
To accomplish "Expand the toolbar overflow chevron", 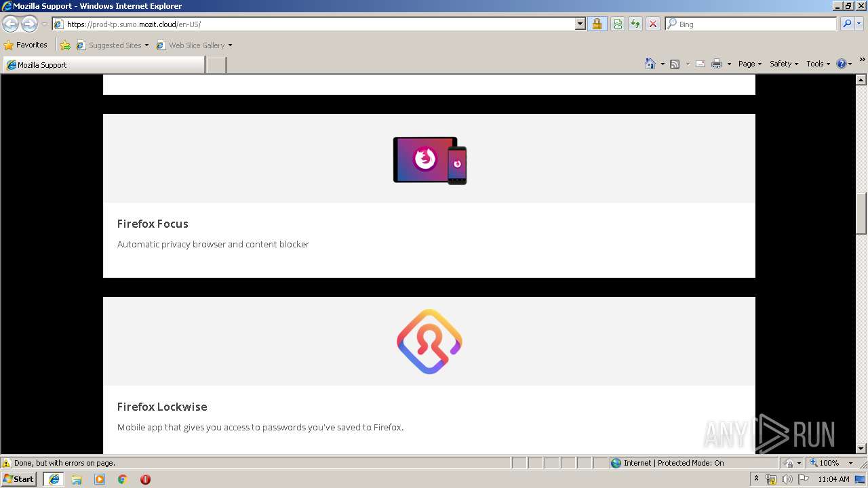I will (x=862, y=60).
